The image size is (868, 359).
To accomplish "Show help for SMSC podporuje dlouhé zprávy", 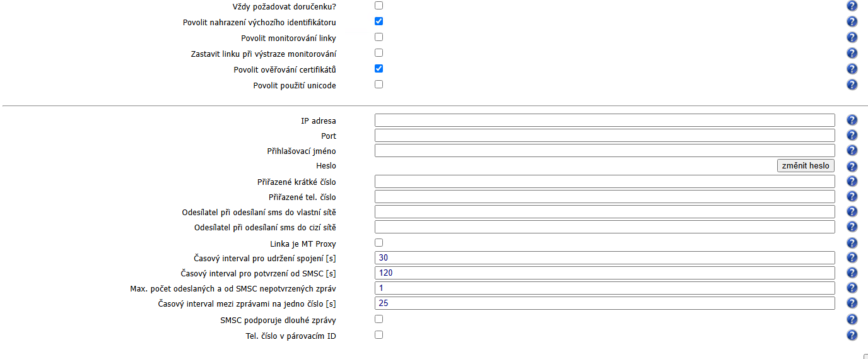I will [852, 320].
